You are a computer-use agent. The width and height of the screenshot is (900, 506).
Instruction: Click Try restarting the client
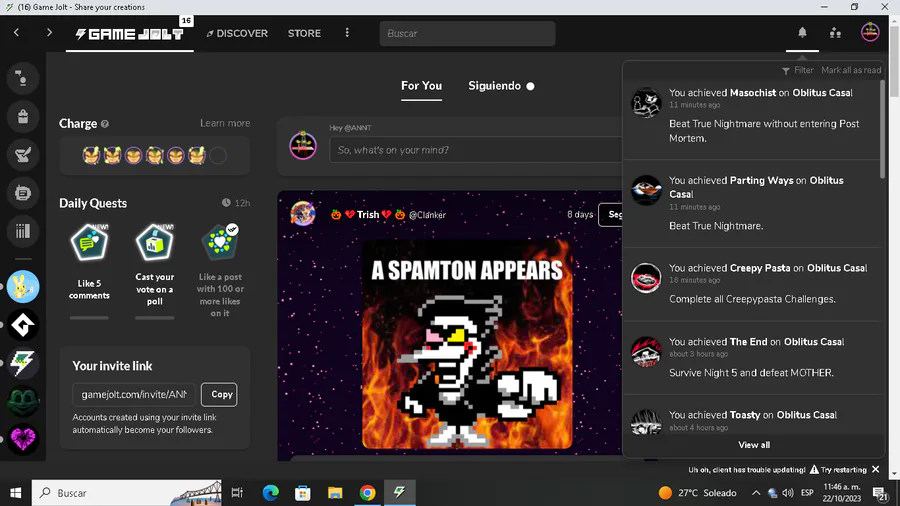coord(838,469)
